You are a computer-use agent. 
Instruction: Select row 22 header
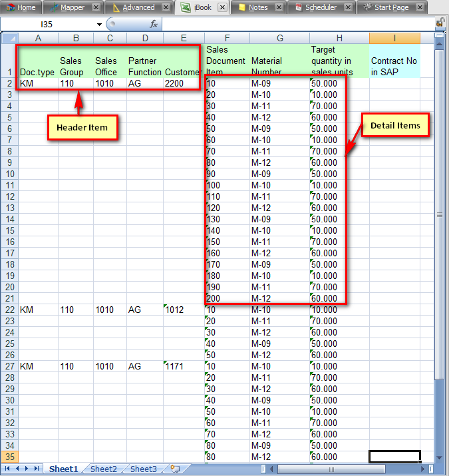8,310
